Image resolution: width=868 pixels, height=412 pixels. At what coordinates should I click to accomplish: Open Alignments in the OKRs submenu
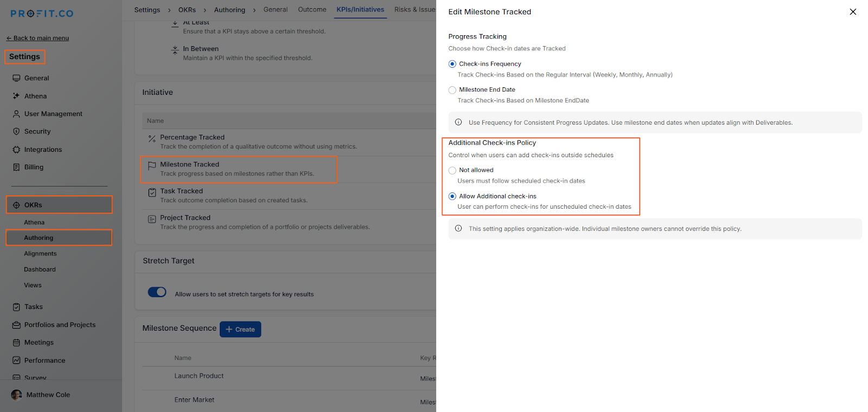40,254
